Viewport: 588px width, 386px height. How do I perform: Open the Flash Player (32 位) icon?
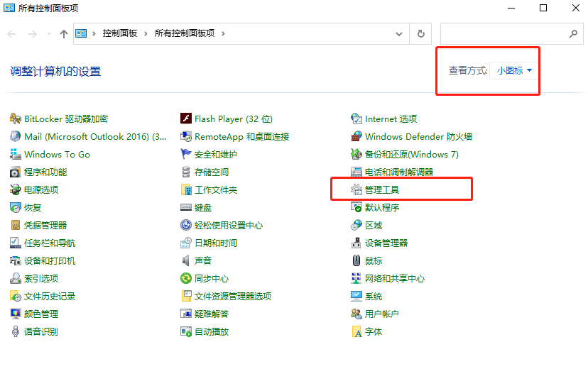pos(186,119)
